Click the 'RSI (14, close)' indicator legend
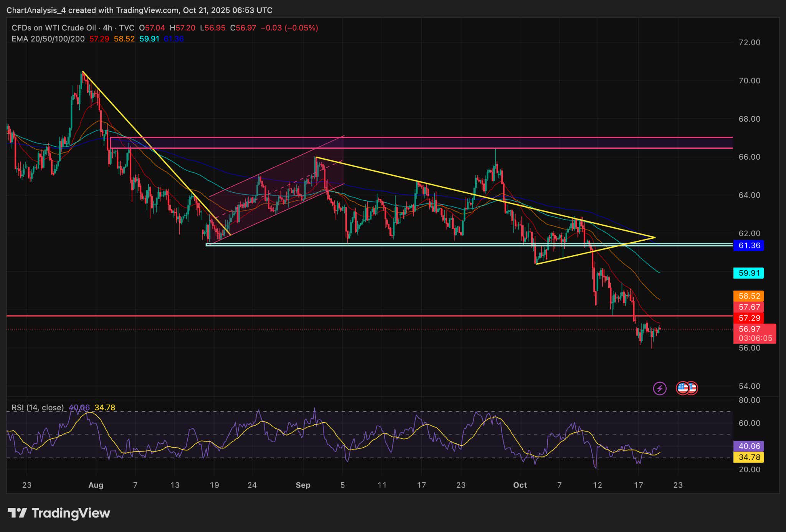The height and width of the screenshot is (532, 786). click(x=38, y=408)
